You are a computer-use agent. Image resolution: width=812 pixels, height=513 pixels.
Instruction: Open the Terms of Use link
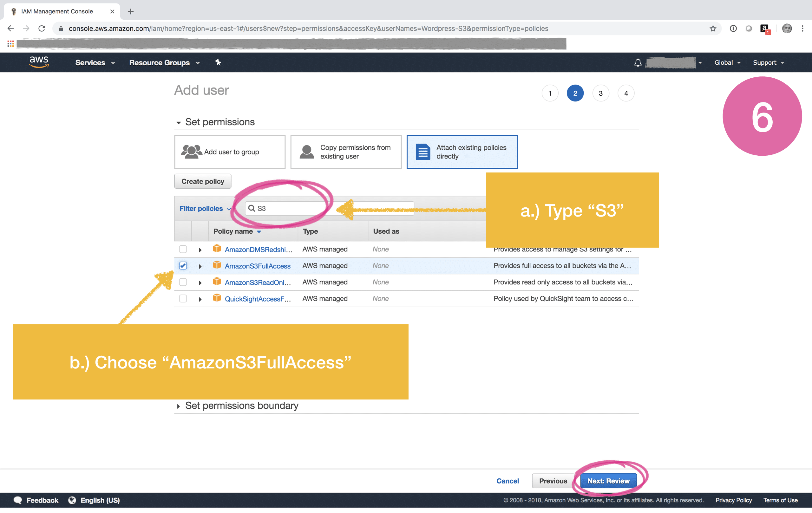point(780,500)
